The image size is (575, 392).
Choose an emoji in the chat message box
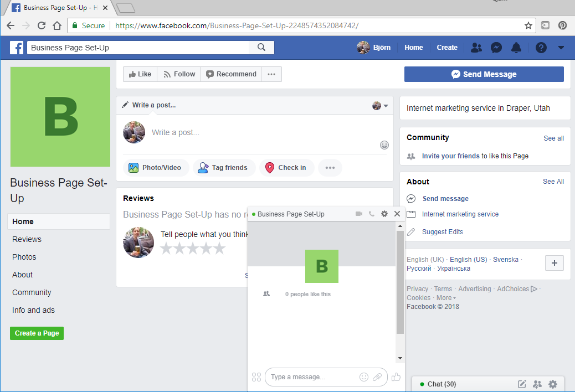coord(364,377)
